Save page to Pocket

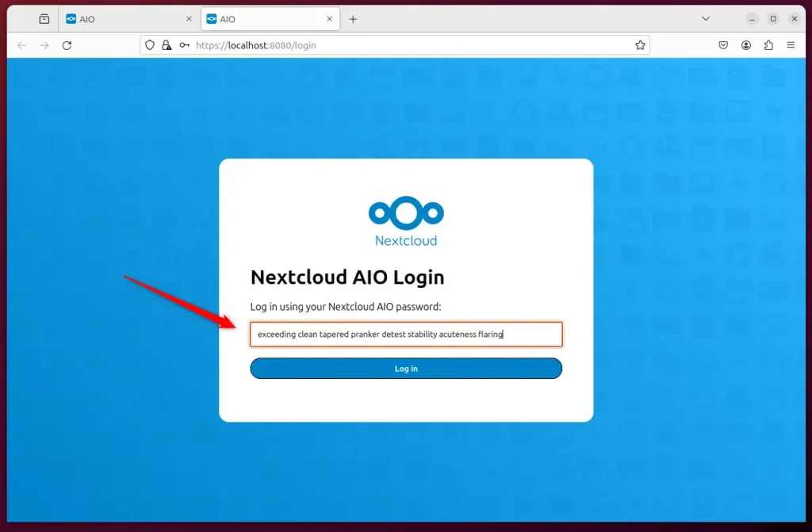tap(723, 45)
